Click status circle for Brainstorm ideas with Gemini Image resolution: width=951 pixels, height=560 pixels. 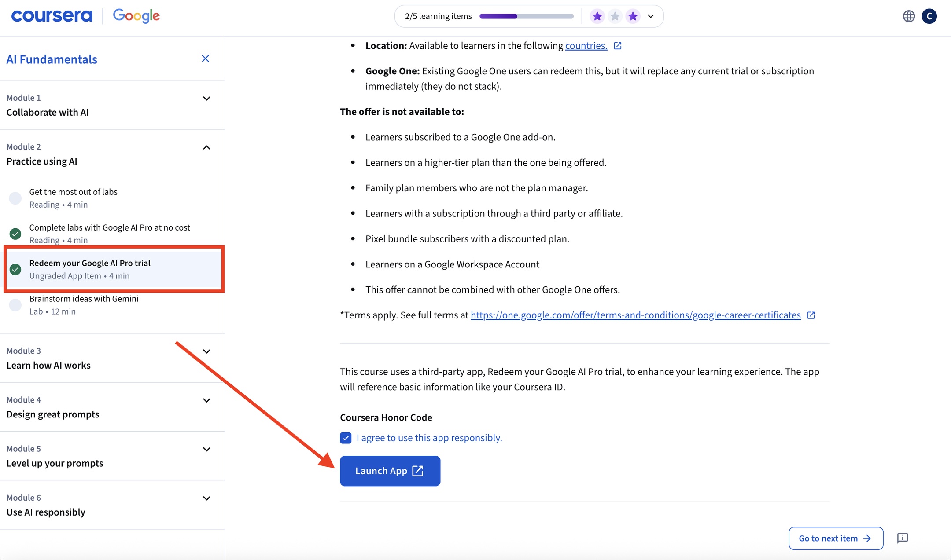(x=15, y=305)
